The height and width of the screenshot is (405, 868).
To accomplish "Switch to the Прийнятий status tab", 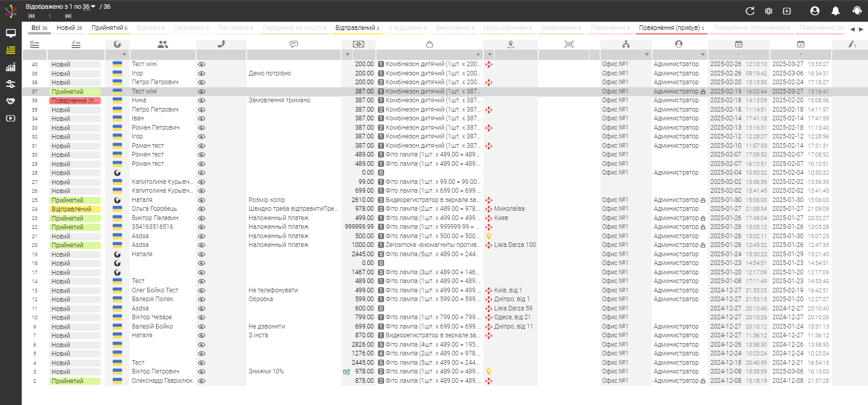I will [109, 28].
